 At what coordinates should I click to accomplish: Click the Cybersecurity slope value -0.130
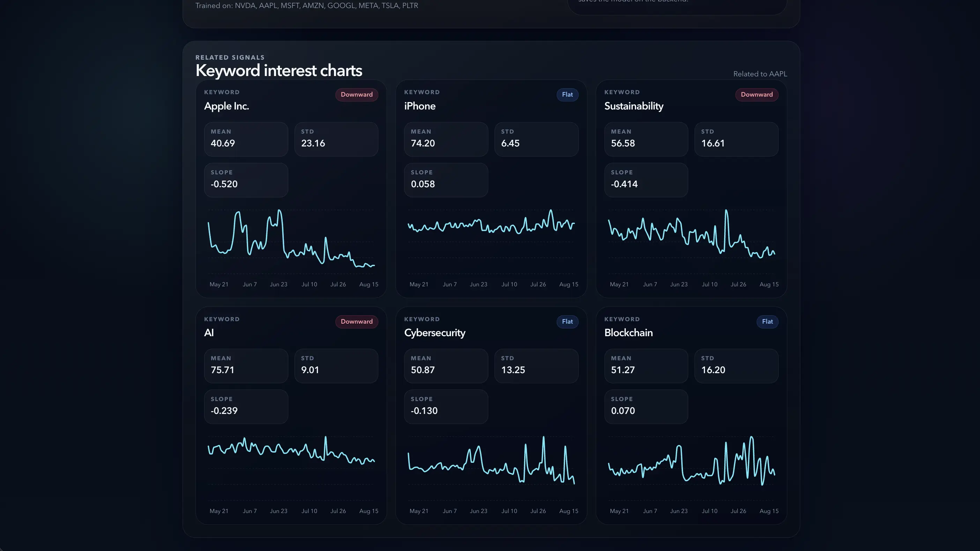pos(424,411)
